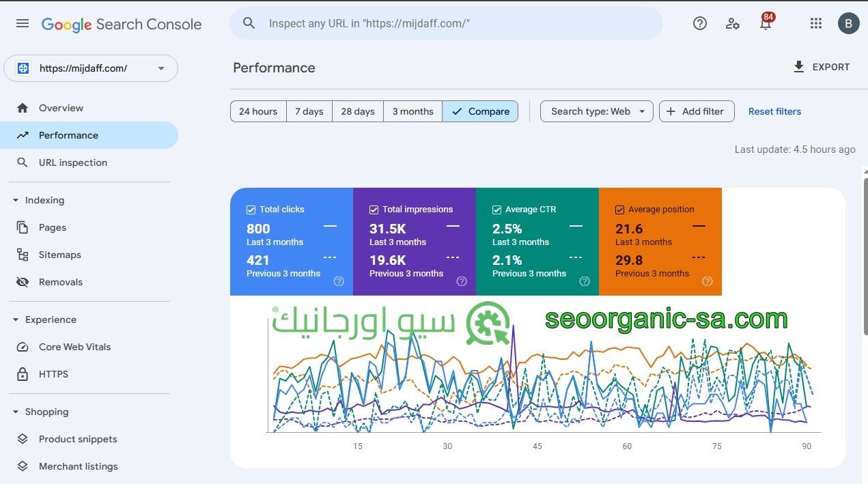Open notifications with 84 alerts
Screen dimensions: 868x484
point(765,23)
